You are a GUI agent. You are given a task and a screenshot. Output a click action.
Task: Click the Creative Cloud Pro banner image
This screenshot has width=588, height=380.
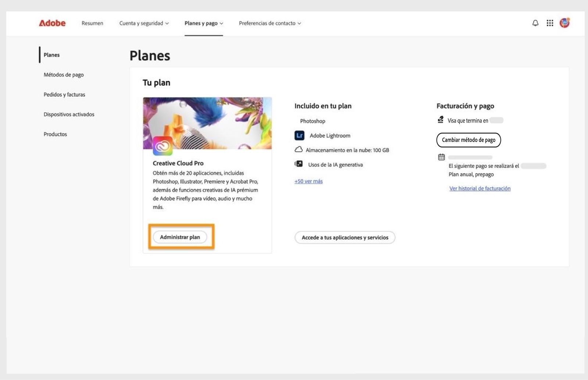(x=207, y=123)
